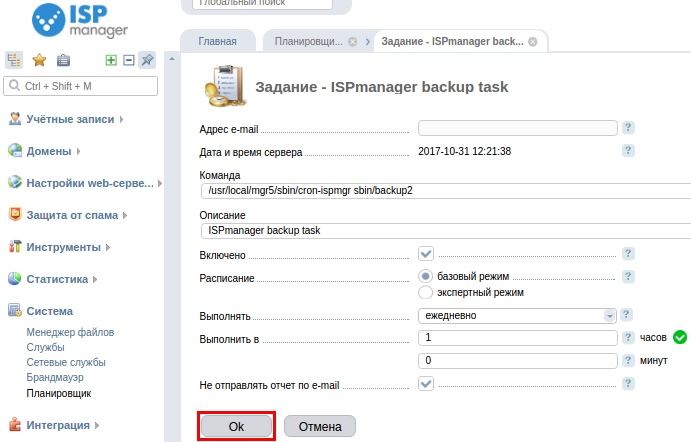Click the Описание input field

[x=446, y=230]
